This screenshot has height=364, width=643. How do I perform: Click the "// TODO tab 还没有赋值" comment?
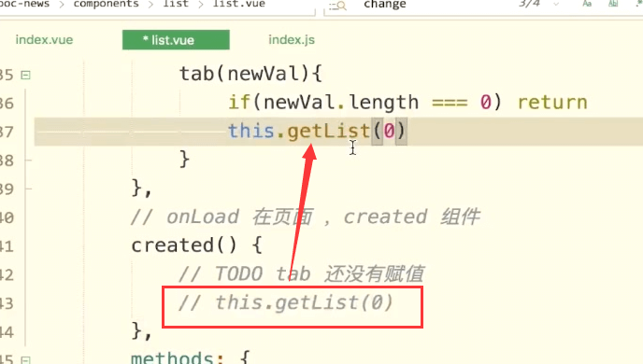pyautogui.click(x=301, y=273)
